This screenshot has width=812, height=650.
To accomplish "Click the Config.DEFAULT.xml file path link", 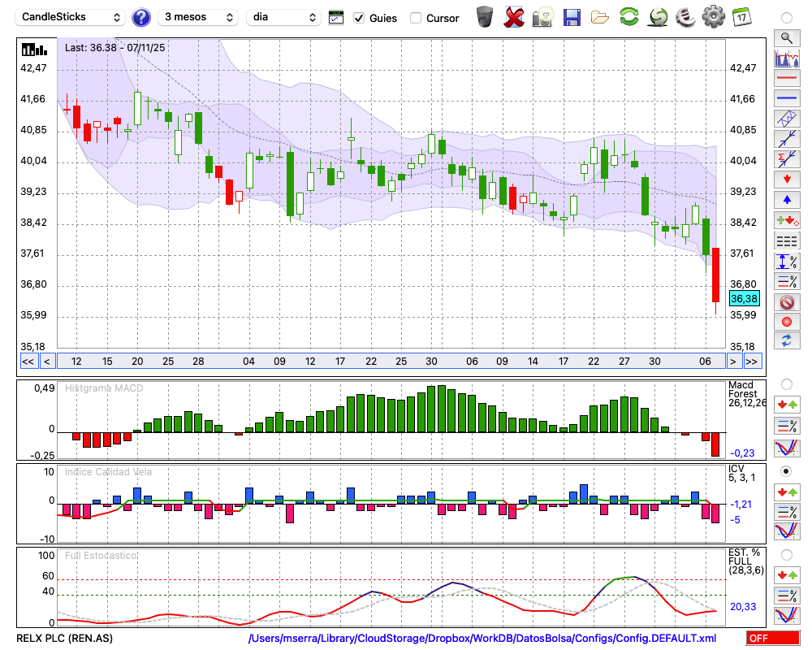I will pyautogui.click(x=482, y=638).
